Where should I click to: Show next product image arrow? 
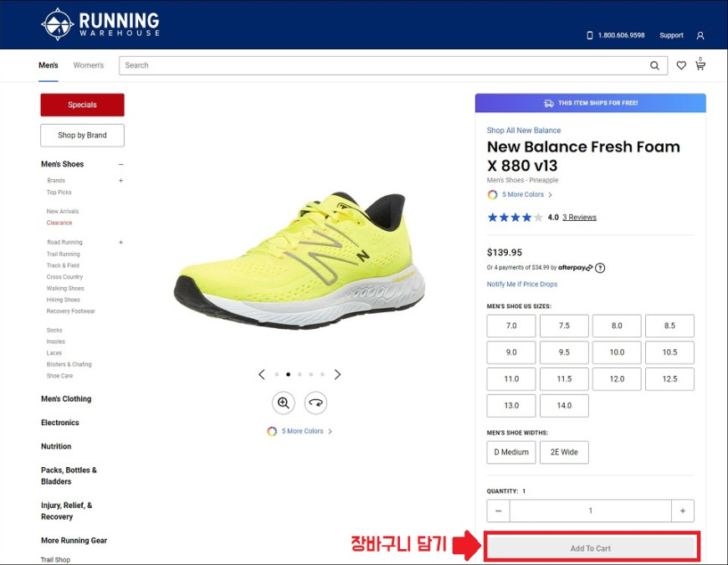337,374
